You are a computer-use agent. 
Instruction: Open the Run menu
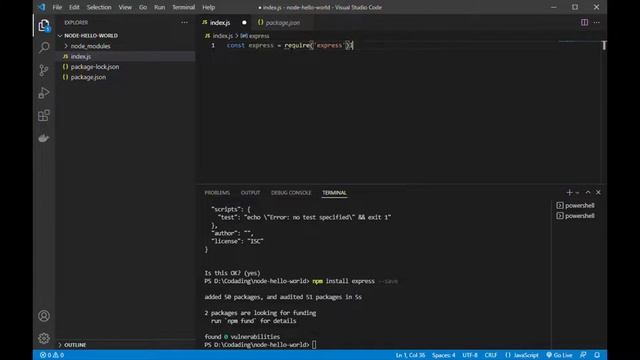pos(160,7)
